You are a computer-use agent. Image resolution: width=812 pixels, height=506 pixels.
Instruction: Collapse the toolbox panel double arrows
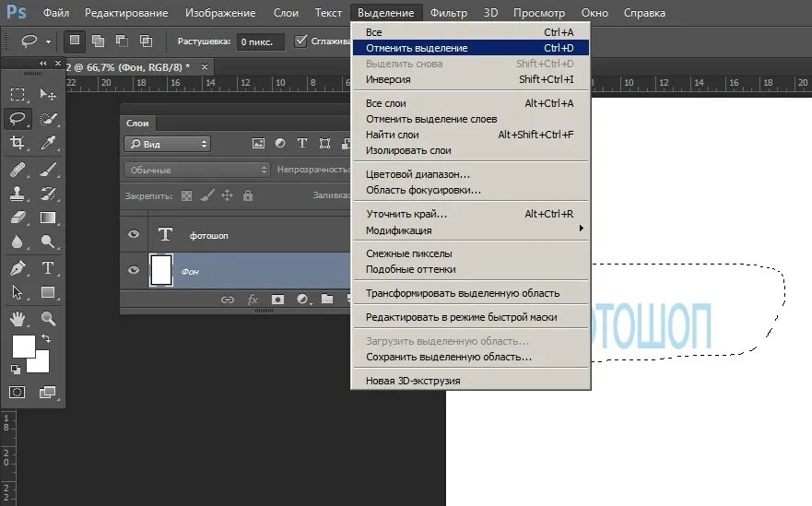(43, 64)
